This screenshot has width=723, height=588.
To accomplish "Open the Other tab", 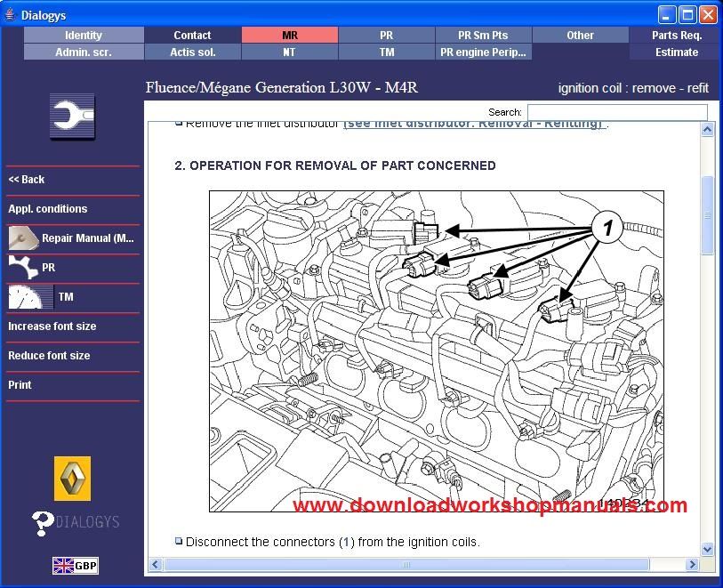I will click(580, 35).
